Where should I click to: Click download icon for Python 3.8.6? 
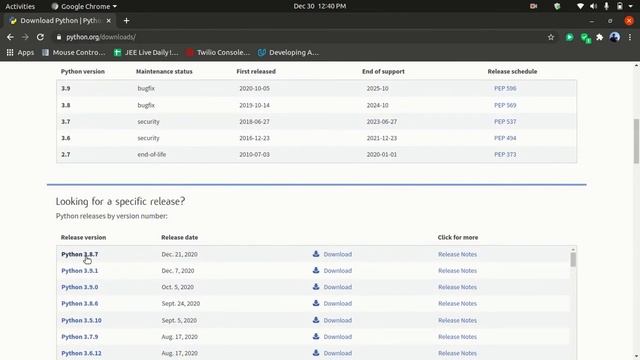pos(316,303)
